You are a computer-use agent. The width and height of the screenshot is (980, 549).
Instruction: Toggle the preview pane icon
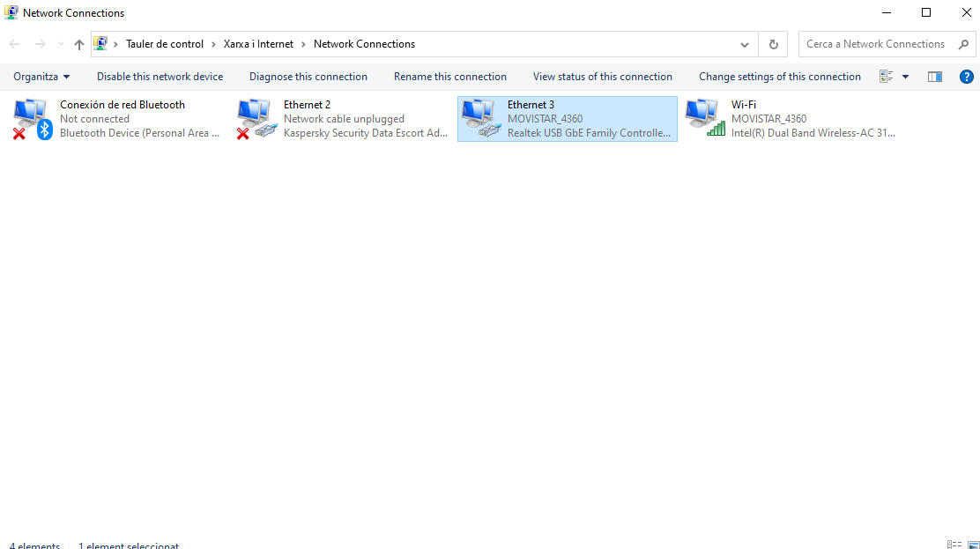tap(935, 77)
